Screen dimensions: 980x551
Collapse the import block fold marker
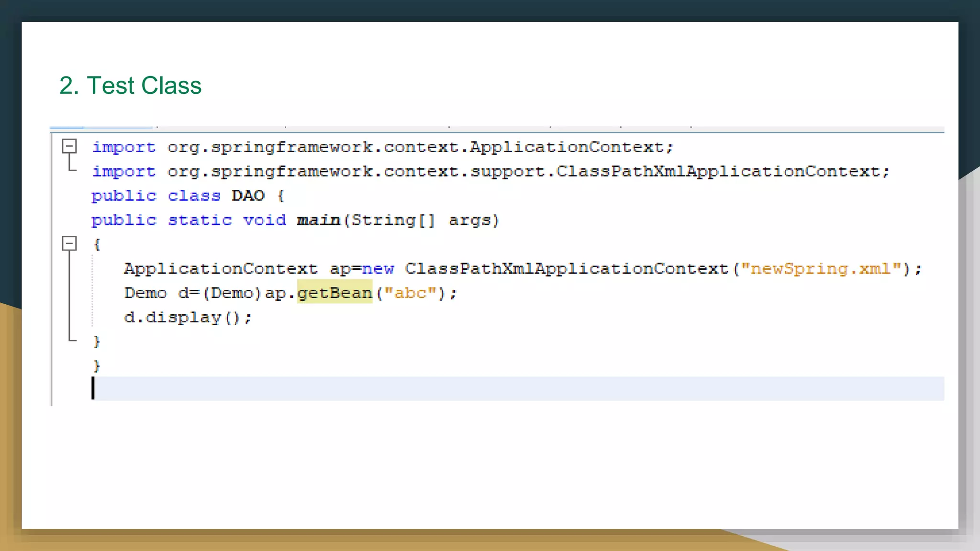tap(69, 146)
